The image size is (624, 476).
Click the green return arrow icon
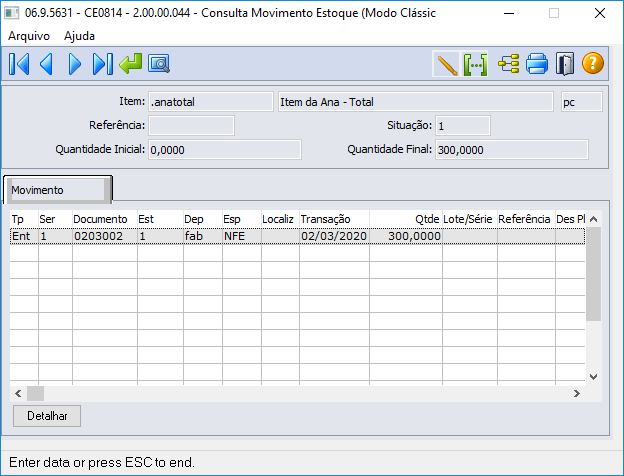[x=131, y=64]
